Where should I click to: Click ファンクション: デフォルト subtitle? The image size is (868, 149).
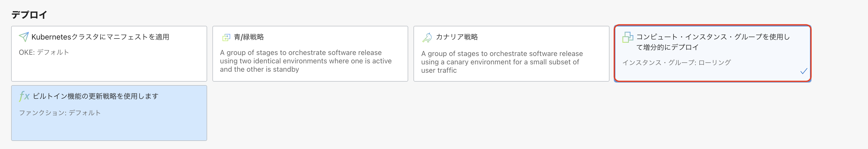coord(60,113)
